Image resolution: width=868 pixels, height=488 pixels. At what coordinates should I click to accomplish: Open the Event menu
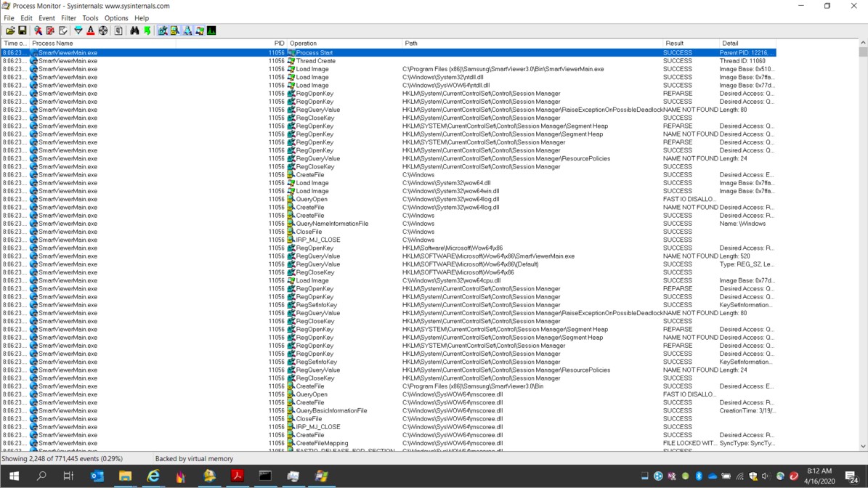[46, 17]
